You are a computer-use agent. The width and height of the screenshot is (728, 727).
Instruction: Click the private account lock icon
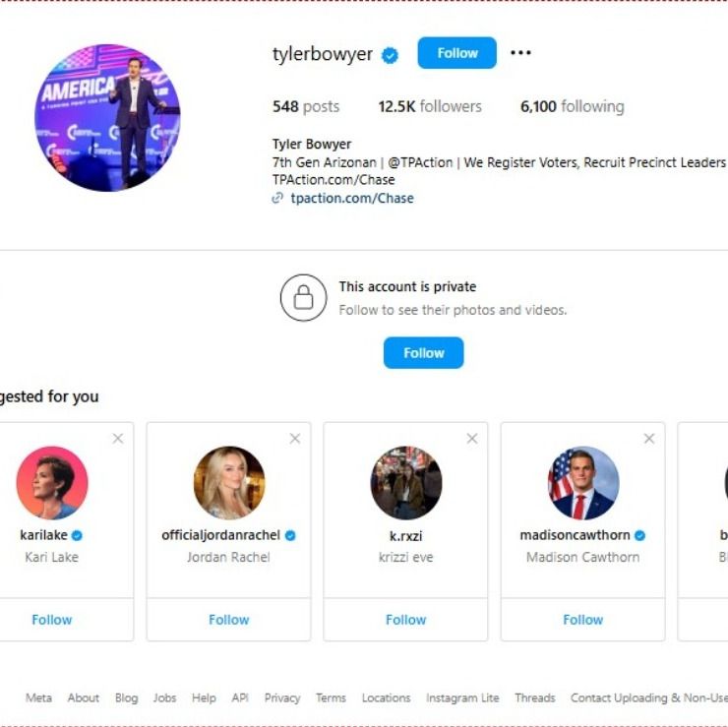[303, 297]
